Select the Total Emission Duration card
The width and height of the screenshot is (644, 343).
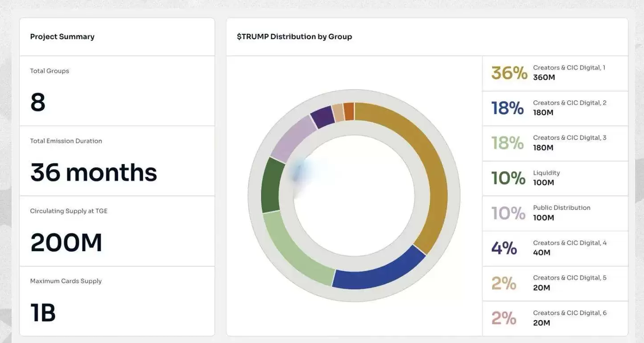117,161
